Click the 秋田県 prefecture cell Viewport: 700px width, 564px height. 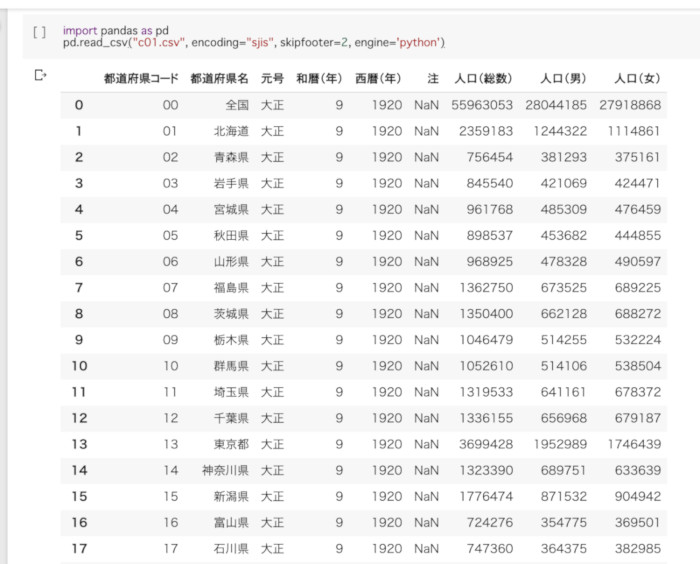click(x=231, y=236)
